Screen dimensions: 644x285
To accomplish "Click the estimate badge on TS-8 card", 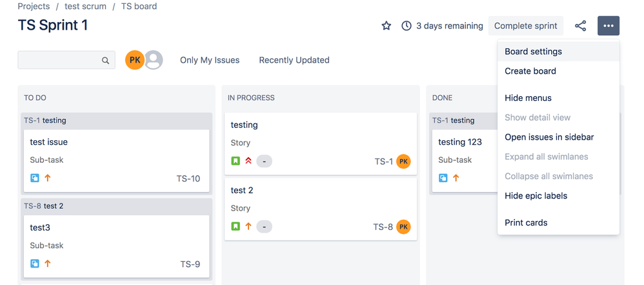I will pyautogui.click(x=264, y=227).
